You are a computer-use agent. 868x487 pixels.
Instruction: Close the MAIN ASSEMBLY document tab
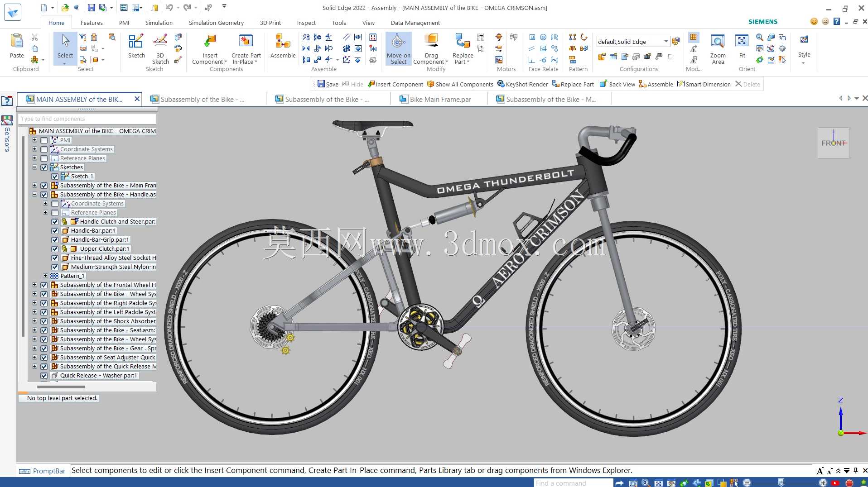137,99
